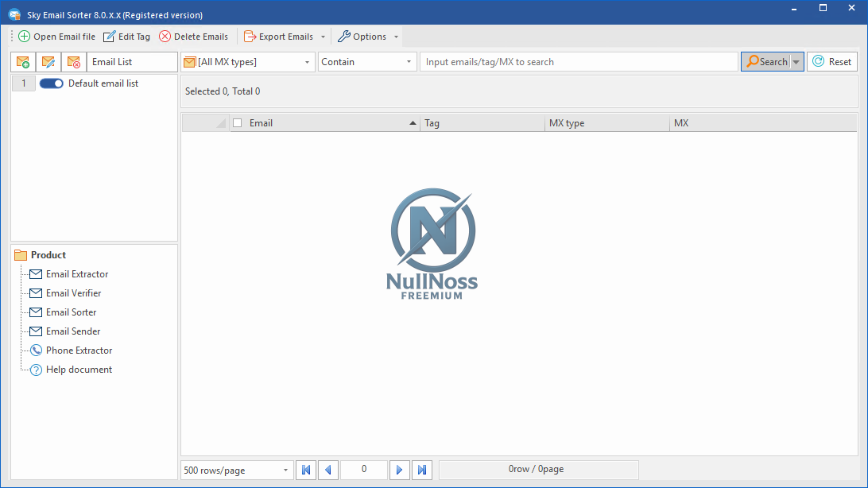Screen dimensions: 868x488
Task: Check the Email column header checkbox
Action: point(236,122)
